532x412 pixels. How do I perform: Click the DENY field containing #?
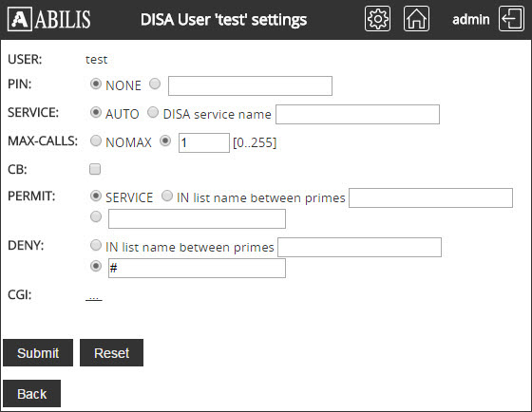click(x=197, y=269)
